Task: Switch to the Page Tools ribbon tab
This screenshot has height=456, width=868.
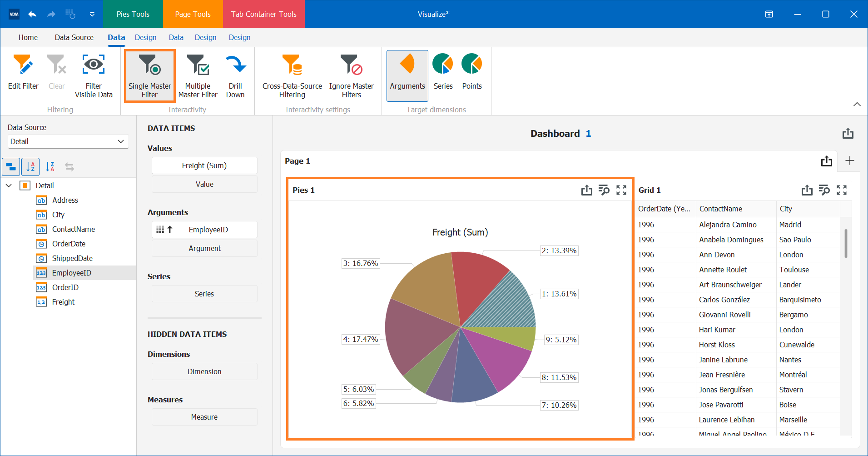Action: coord(193,14)
